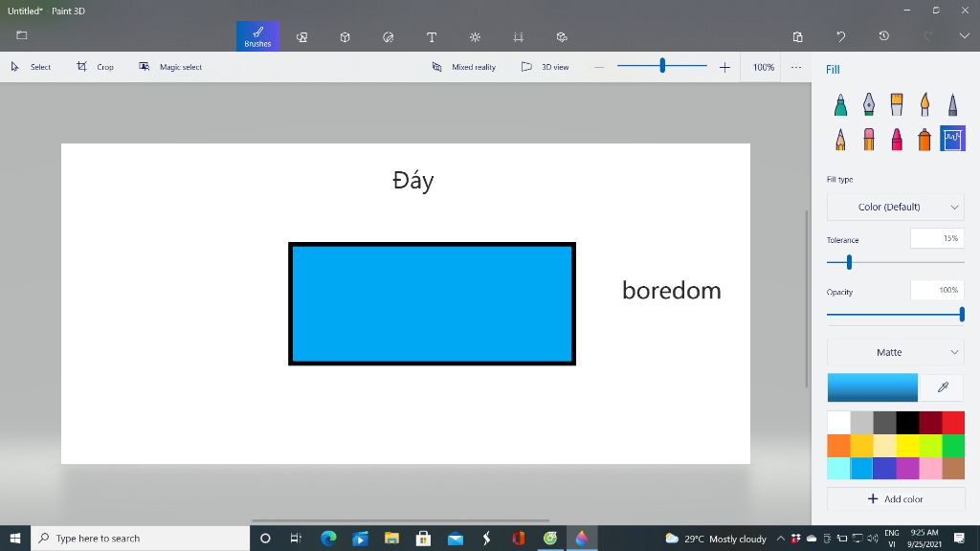The height and width of the screenshot is (551, 980).
Task: Select the Calligraphy pen brush
Action: coord(869,104)
